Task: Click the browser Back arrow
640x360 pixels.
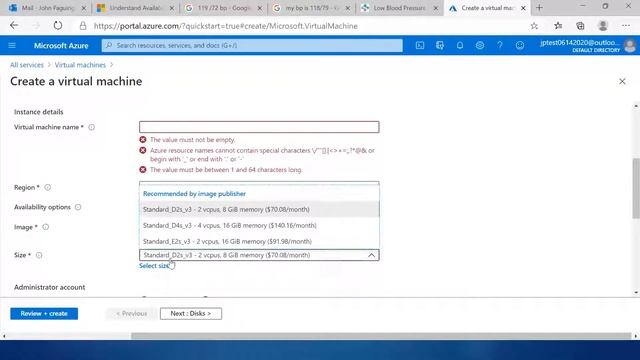Action: click(x=14, y=26)
